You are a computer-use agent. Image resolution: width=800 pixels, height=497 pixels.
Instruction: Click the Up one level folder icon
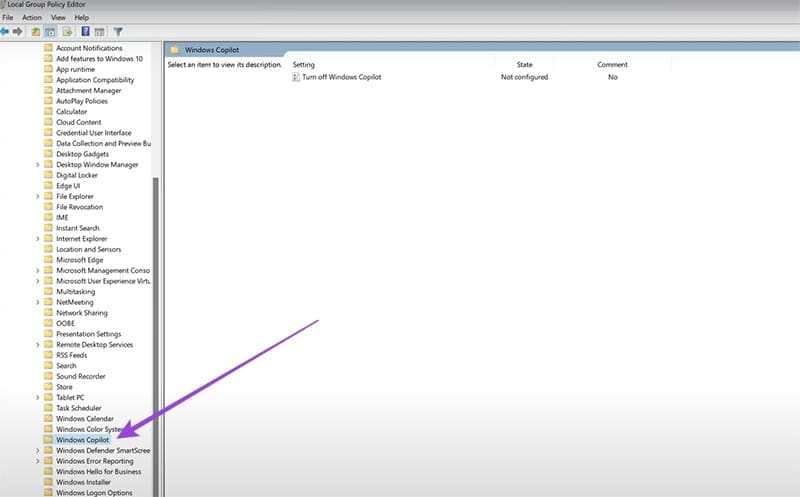pyautogui.click(x=37, y=32)
